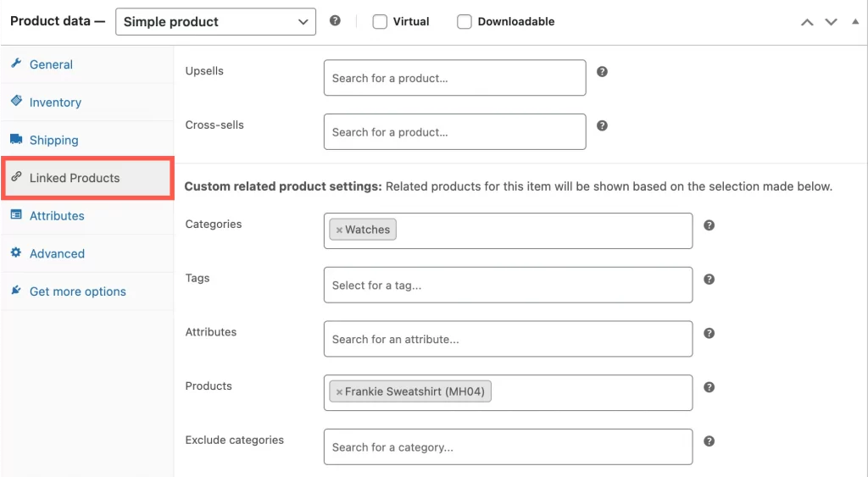Move the Product data panel up
The height and width of the screenshot is (477, 868).
coord(807,22)
